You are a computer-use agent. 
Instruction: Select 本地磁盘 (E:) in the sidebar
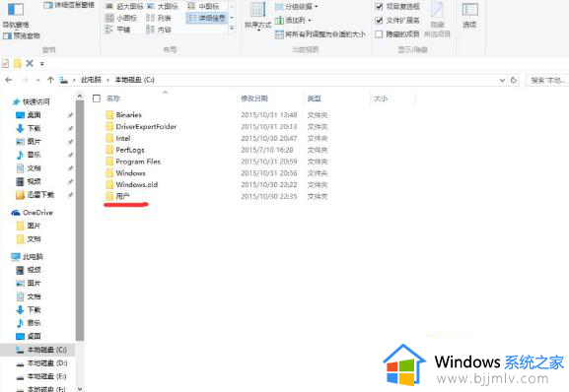(x=46, y=376)
